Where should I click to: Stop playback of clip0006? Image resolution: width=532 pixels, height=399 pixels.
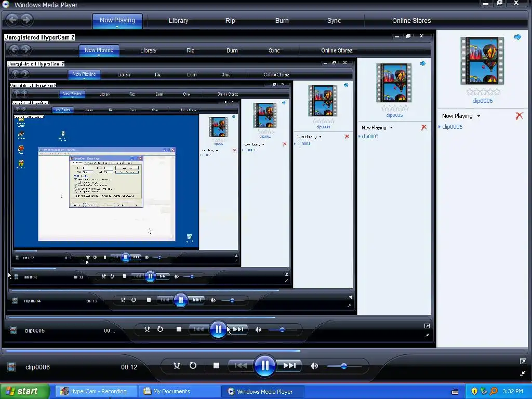coord(216,365)
